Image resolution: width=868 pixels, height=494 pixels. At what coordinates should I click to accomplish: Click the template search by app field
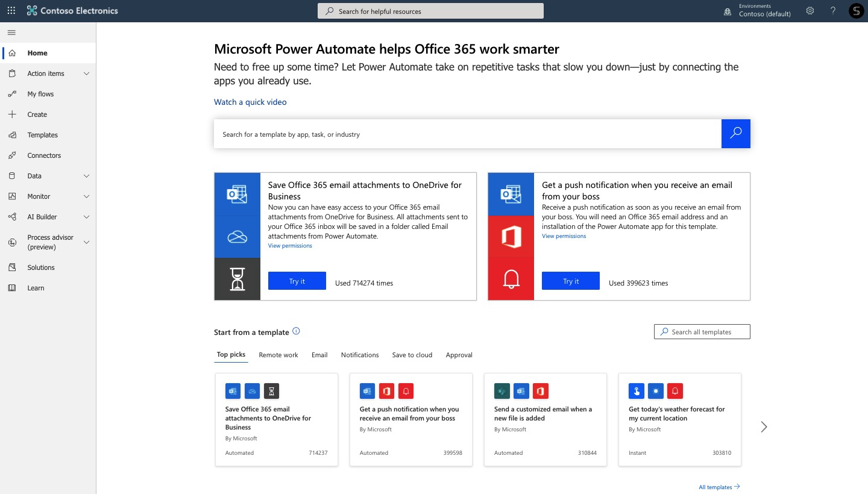tap(468, 134)
